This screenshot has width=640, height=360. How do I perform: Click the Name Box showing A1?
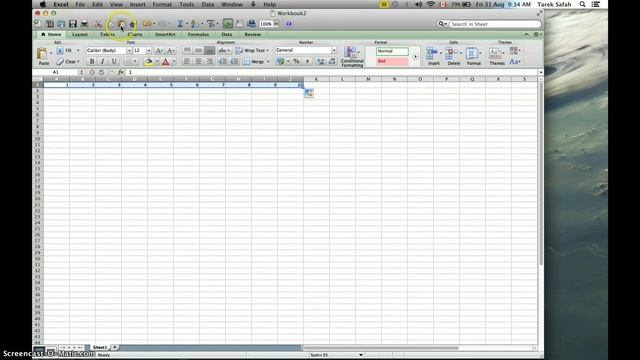56,72
